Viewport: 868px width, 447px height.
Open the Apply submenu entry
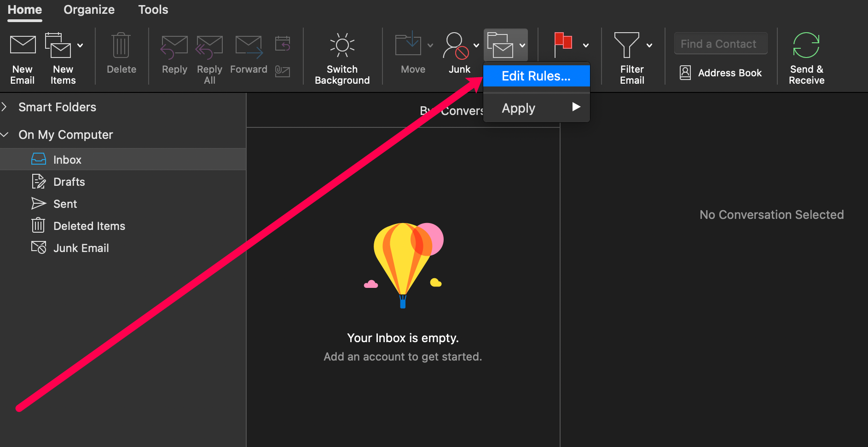[537, 108]
